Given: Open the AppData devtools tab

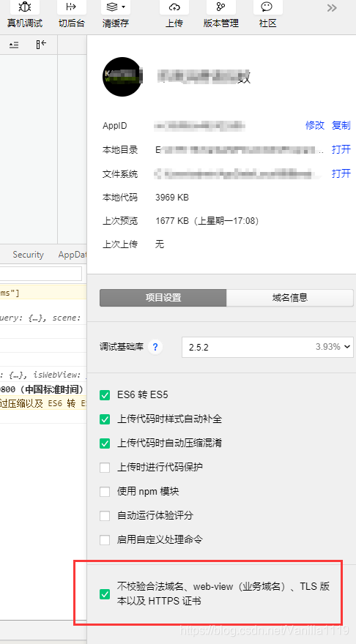Looking at the screenshot, I should (x=73, y=255).
